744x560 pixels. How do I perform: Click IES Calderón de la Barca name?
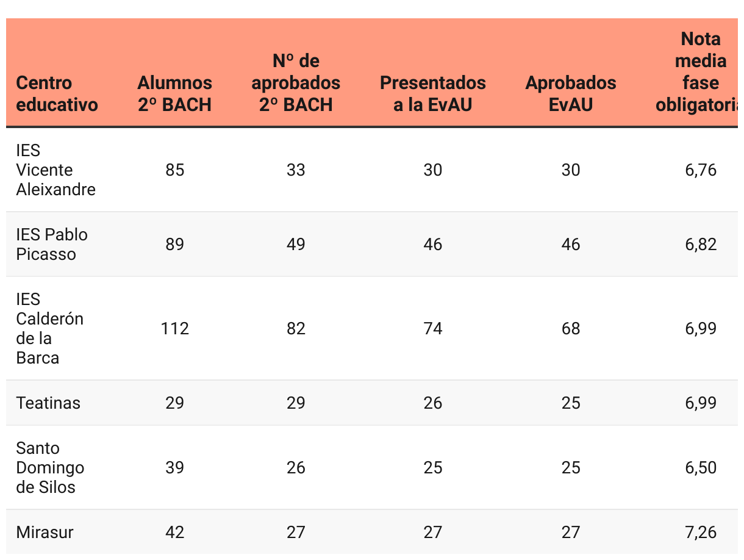point(50,329)
